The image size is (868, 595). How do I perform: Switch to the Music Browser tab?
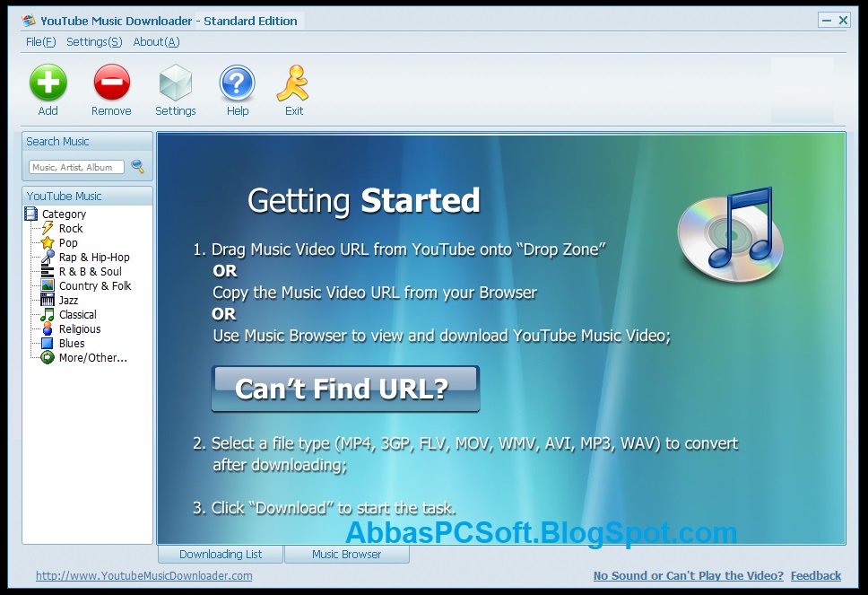346,554
